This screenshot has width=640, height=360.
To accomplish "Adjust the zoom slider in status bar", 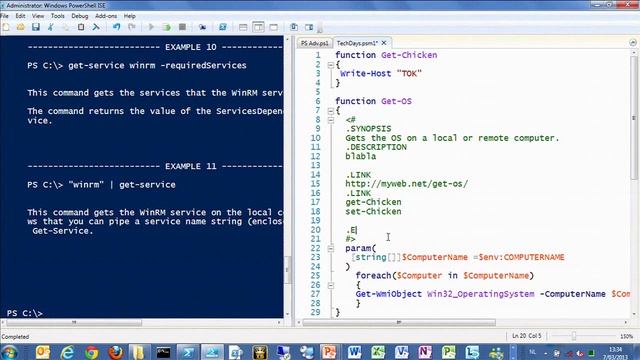I will (574, 336).
